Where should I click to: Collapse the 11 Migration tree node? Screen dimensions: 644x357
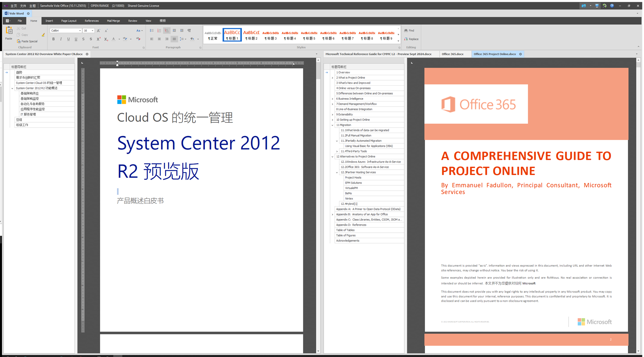(332, 125)
